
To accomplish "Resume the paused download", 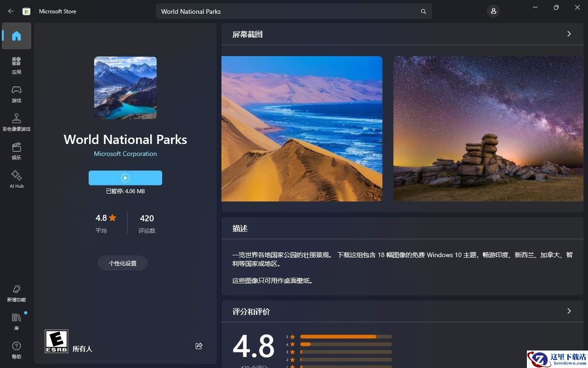I will point(125,178).
